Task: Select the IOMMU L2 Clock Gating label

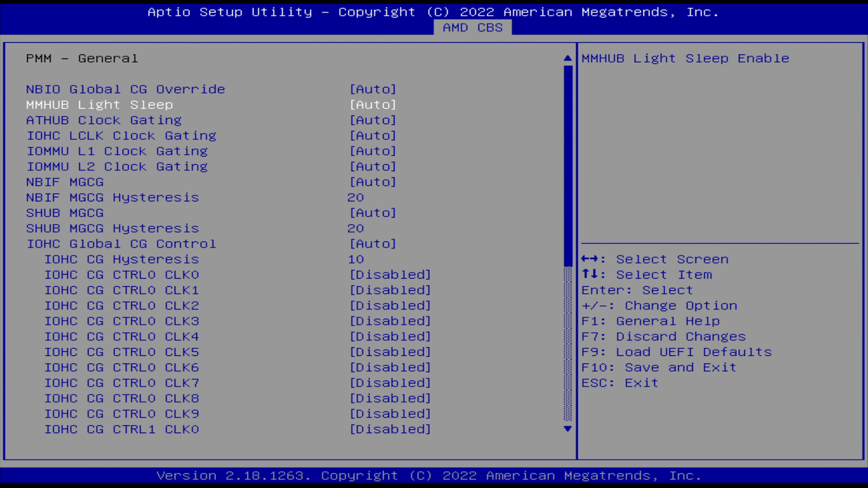Action: click(x=117, y=167)
